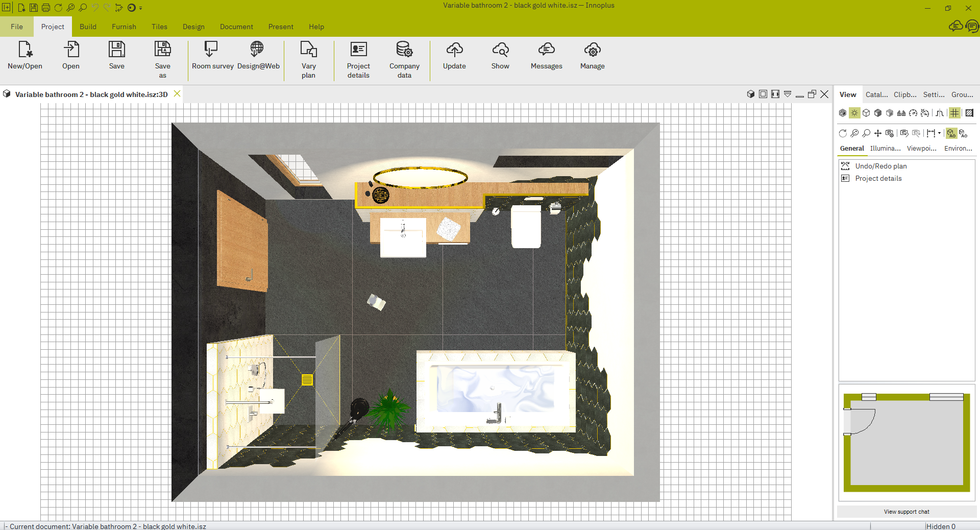Switch to the Clipboard side panel tab
This screenshot has height=530, width=980.
(905, 94)
